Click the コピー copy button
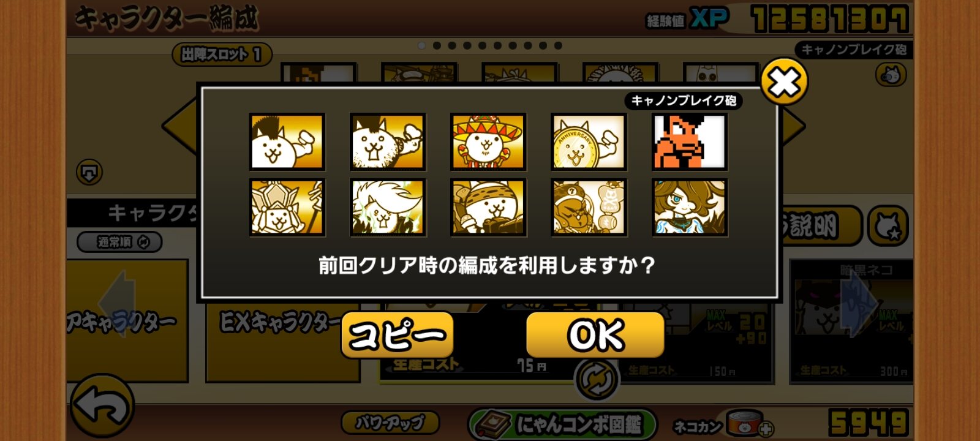Image resolution: width=980 pixels, height=441 pixels. click(397, 335)
